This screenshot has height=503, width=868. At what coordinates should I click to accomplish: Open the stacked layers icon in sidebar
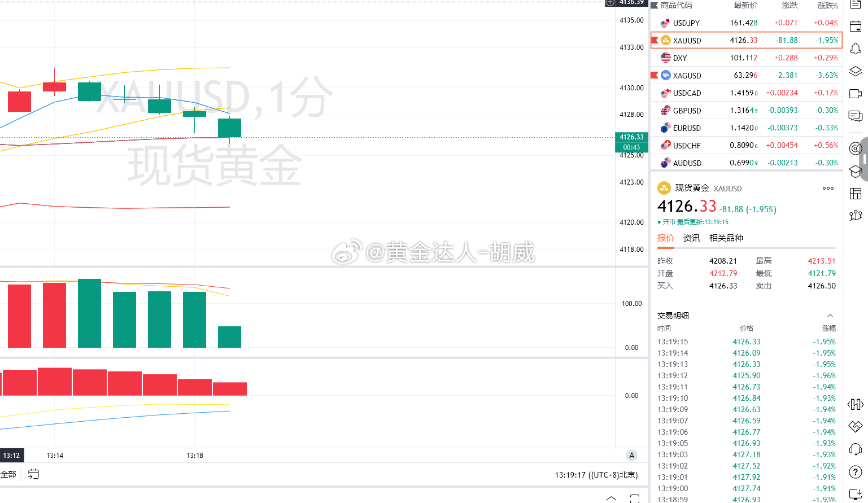coord(856,71)
